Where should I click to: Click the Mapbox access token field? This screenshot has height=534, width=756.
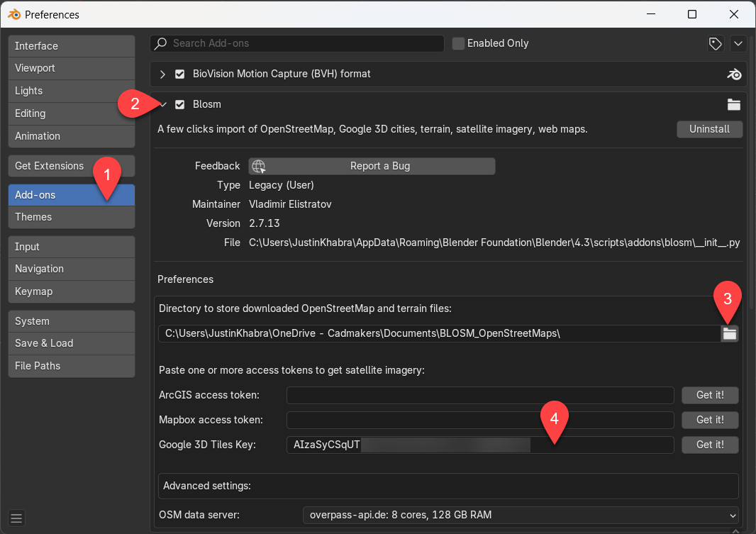click(x=480, y=420)
